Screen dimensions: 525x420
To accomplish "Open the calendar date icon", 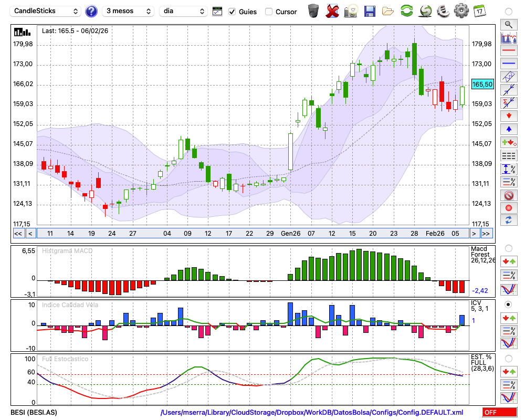I will [x=479, y=11].
